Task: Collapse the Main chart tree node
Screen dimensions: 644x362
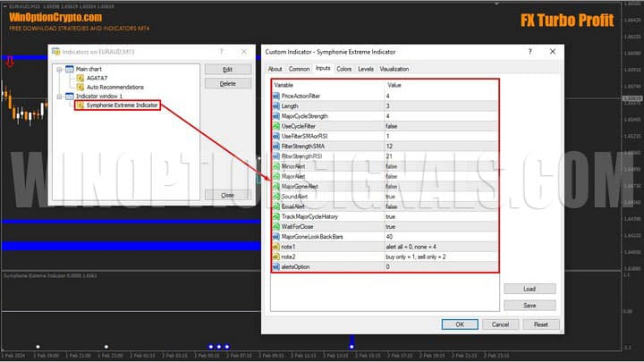Action: coord(59,68)
